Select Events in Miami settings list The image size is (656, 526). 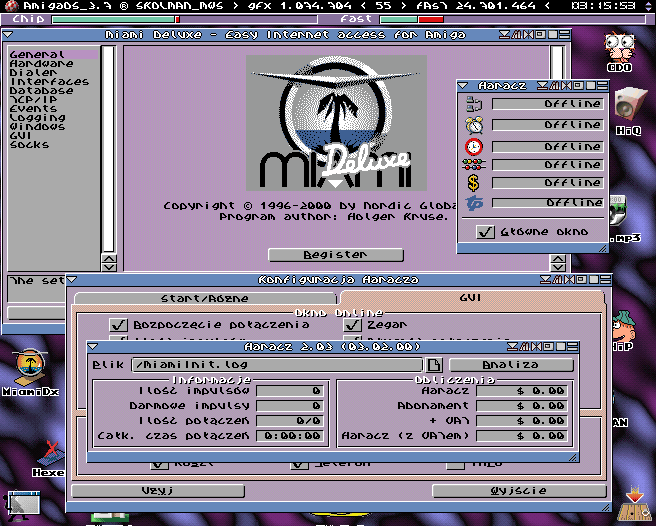click(x=53, y=108)
